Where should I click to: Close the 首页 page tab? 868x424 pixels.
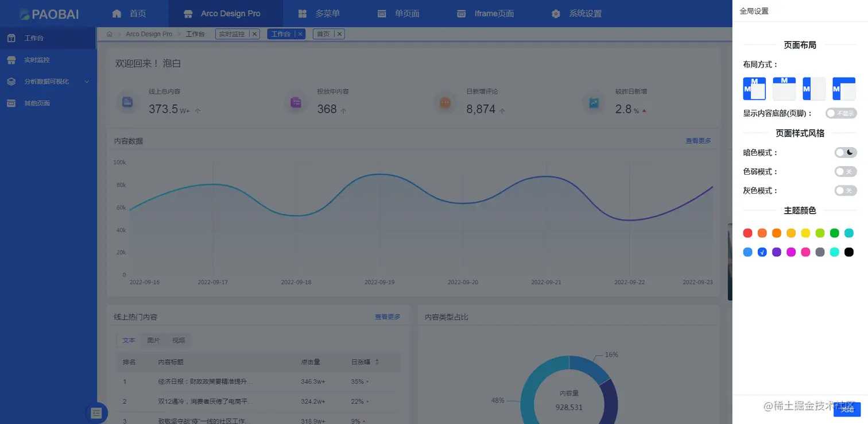340,34
